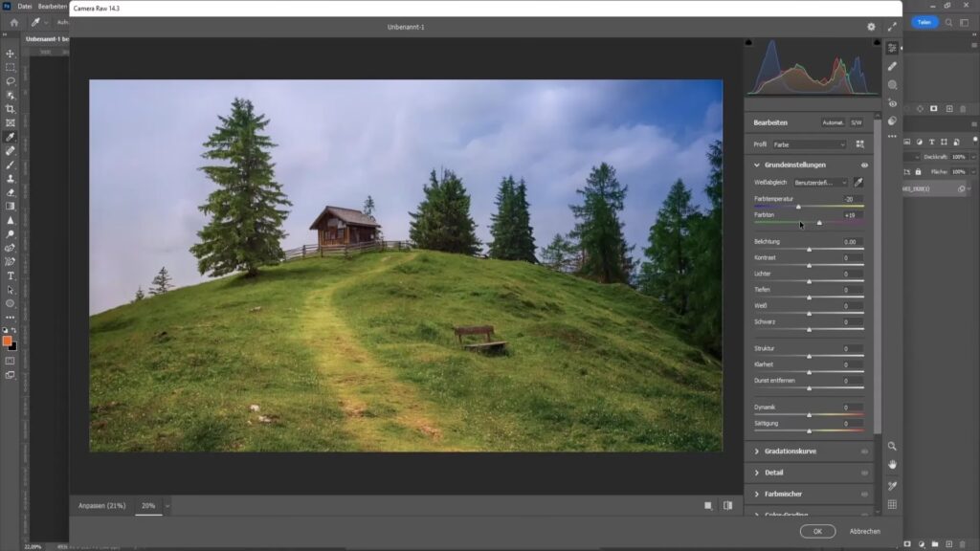980x551 pixels.
Task: Toggle the grid overlay icon
Action: pos(892,504)
